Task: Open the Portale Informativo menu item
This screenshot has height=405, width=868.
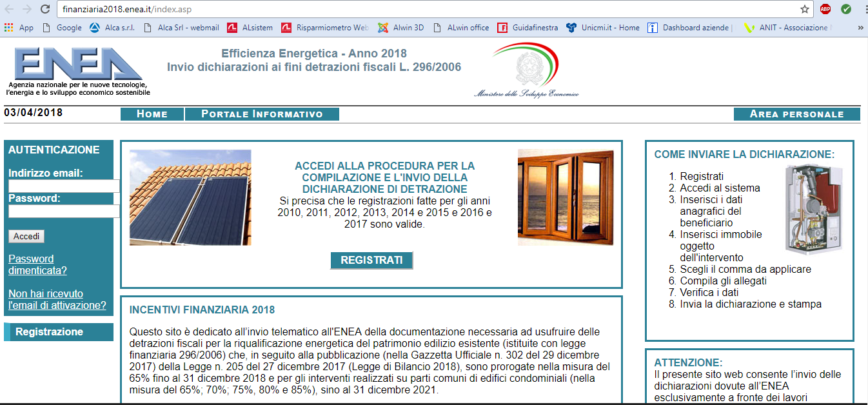Action: [262, 114]
